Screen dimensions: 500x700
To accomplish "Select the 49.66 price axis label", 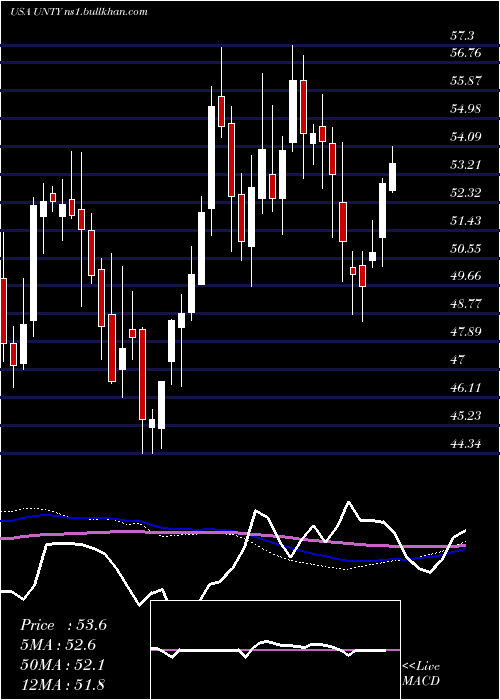I will [467, 276].
